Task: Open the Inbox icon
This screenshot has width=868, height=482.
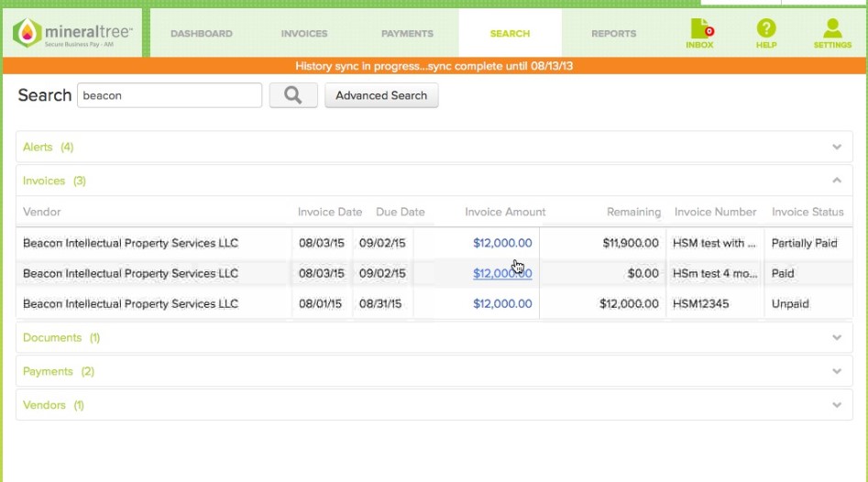Action: [699, 34]
